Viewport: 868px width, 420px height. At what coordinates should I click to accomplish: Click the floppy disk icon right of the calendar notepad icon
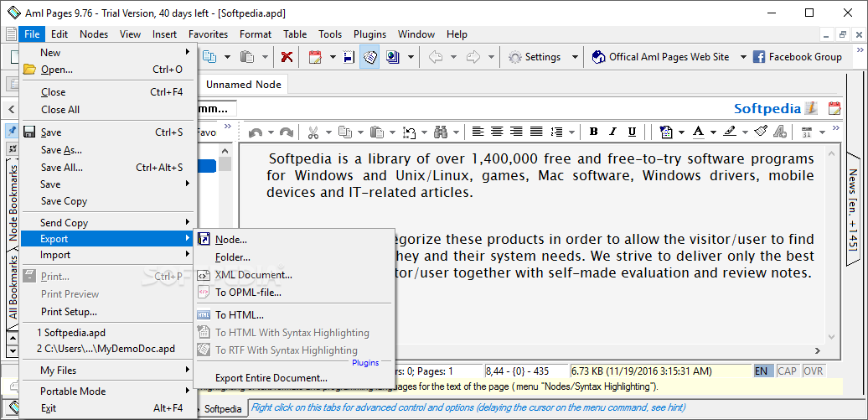(349, 57)
